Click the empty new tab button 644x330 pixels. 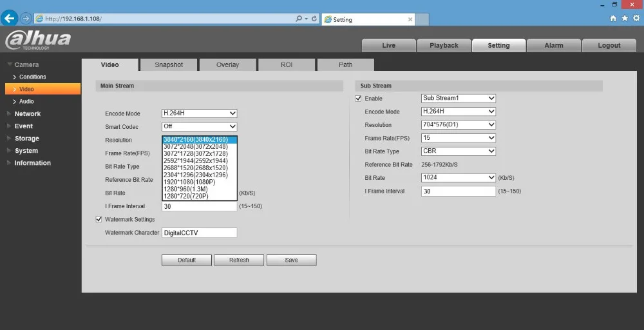[422, 19]
